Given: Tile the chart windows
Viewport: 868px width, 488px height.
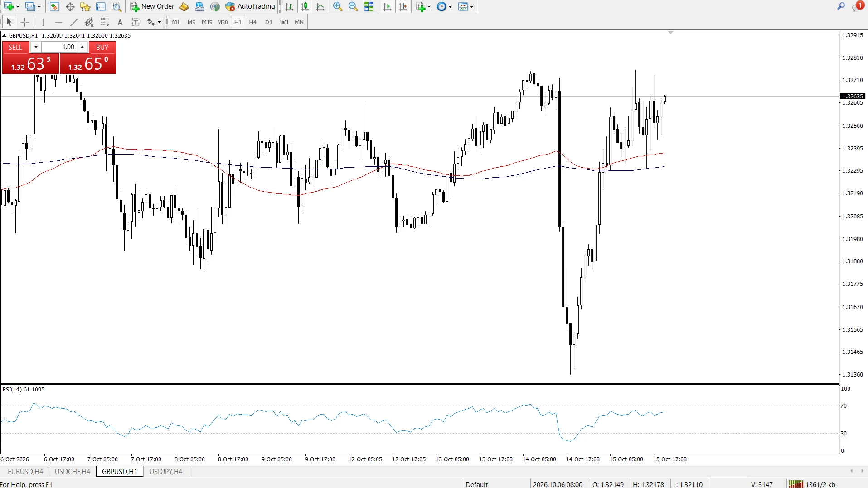Looking at the screenshot, I should (369, 6).
